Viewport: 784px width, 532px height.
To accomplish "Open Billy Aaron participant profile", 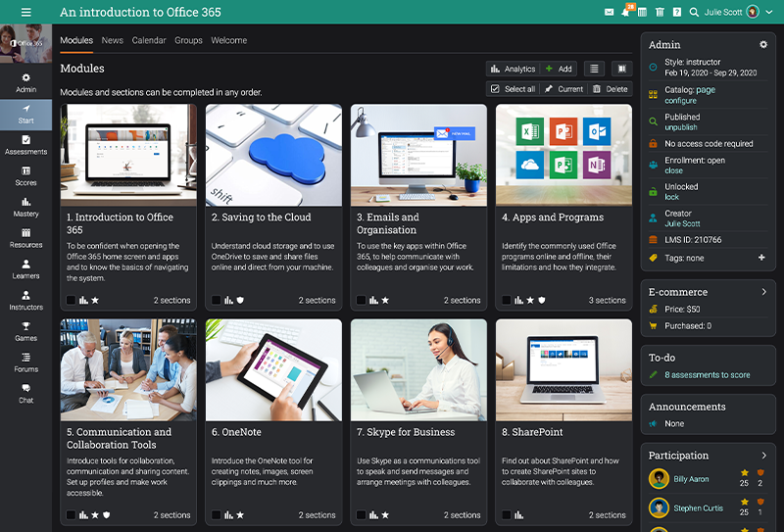I will 691,479.
